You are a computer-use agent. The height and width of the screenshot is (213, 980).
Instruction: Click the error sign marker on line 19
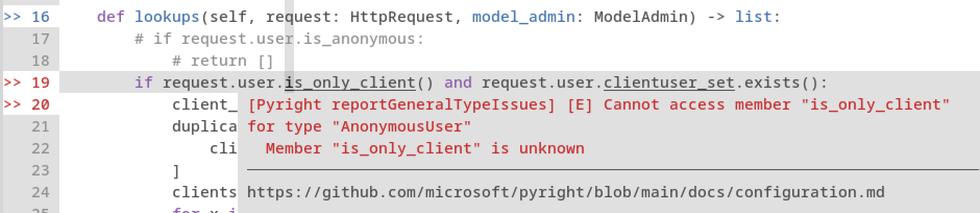coord(13,82)
